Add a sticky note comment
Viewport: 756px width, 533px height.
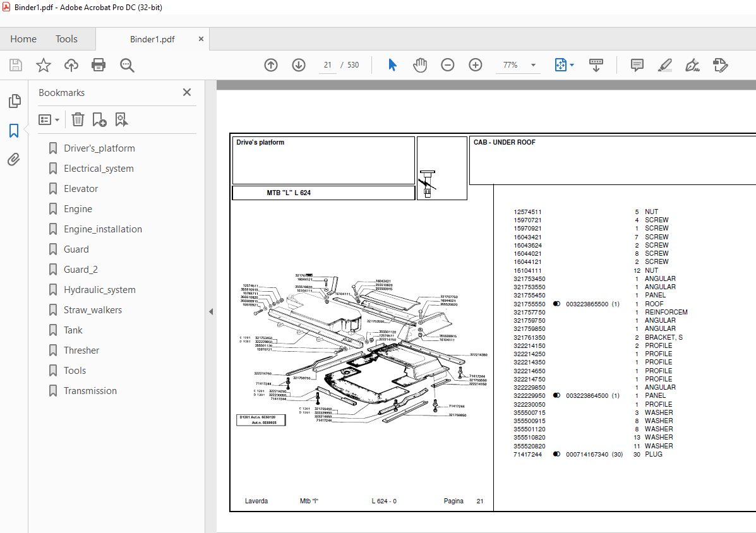[x=637, y=65]
